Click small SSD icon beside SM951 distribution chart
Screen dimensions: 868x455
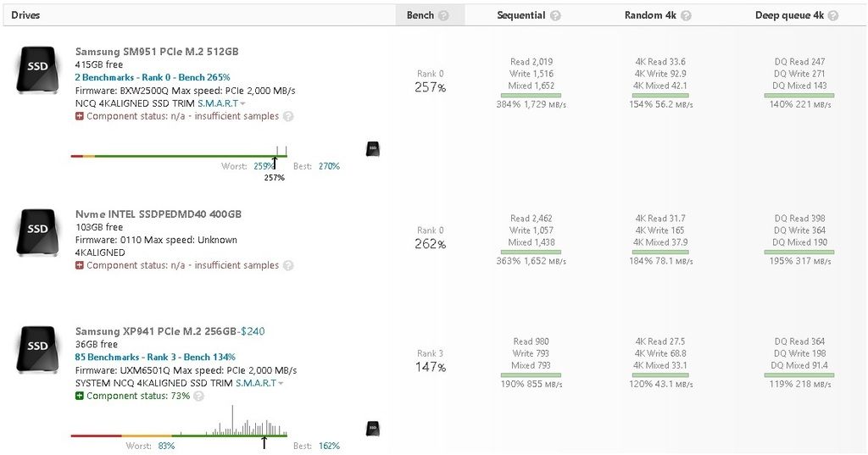pos(372,149)
